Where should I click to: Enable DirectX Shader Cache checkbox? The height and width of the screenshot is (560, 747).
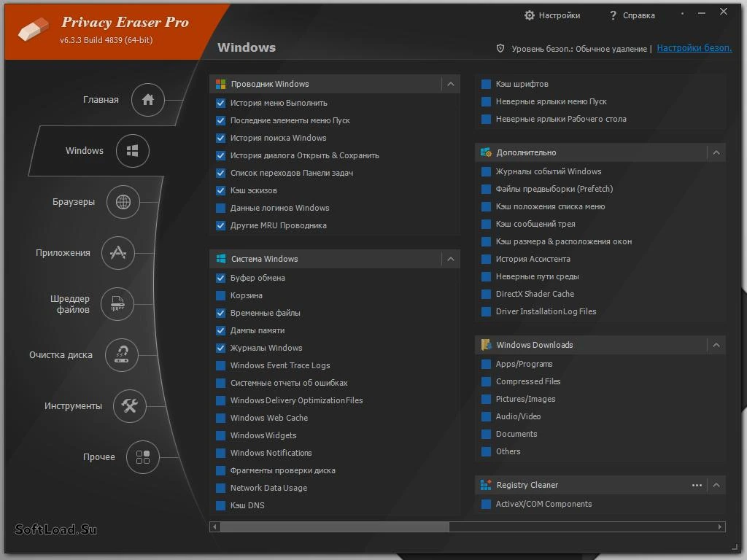point(486,294)
